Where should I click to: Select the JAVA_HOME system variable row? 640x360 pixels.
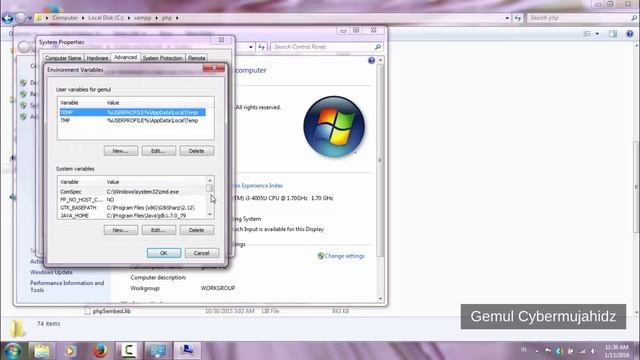point(132,216)
